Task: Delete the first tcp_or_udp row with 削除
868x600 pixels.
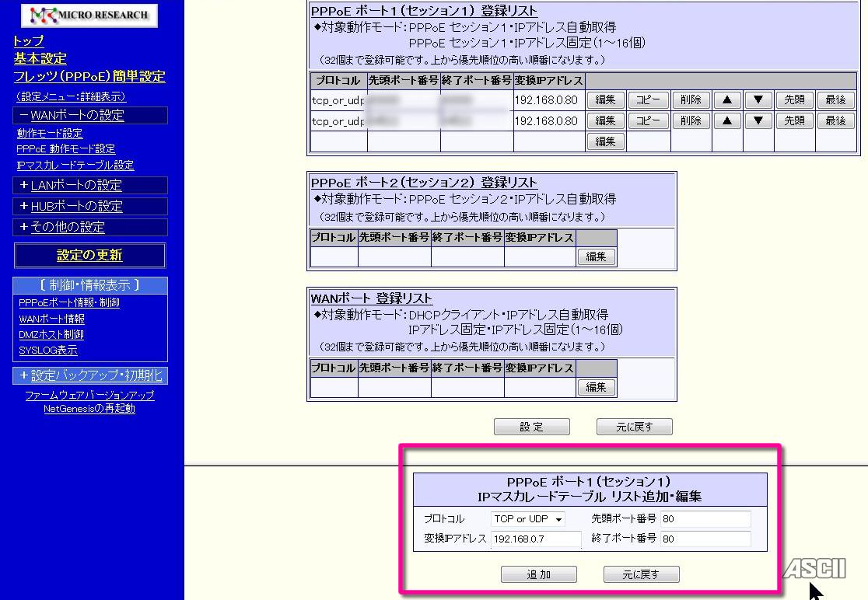Action: pos(691,100)
